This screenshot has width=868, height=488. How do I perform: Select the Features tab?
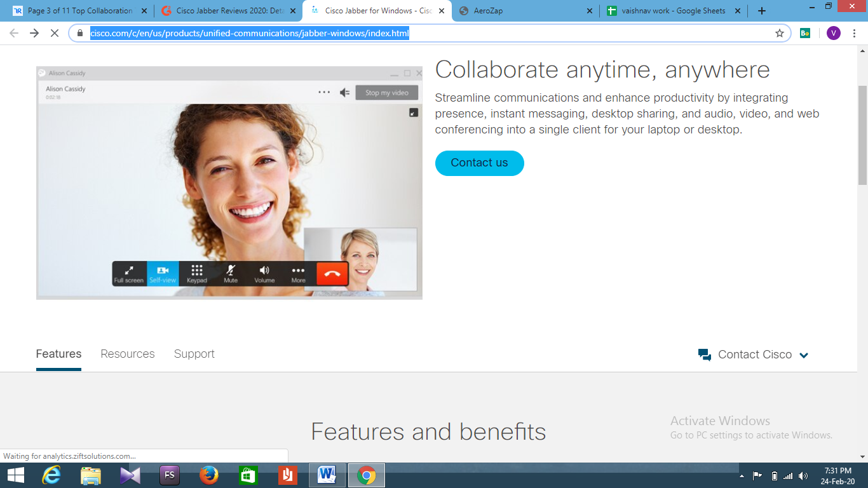(58, 354)
